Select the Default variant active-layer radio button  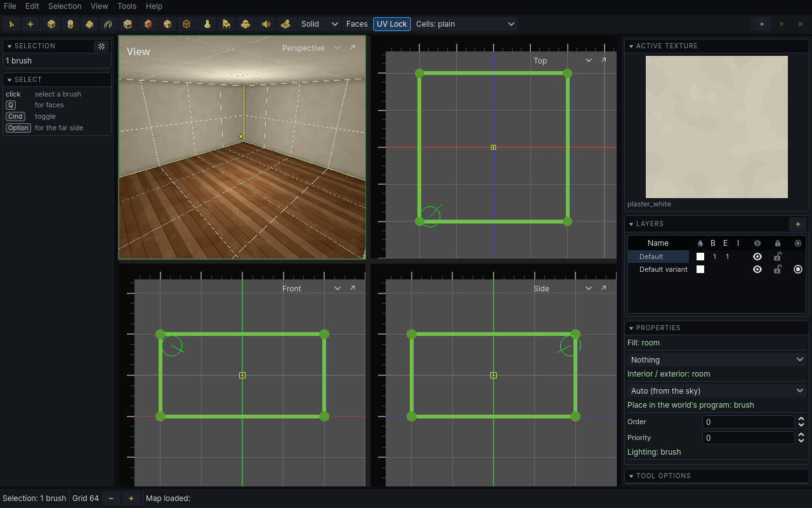click(x=798, y=269)
